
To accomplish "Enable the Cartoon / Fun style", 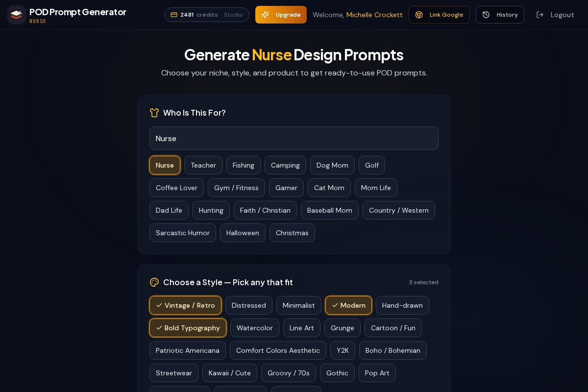I will tap(393, 328).
